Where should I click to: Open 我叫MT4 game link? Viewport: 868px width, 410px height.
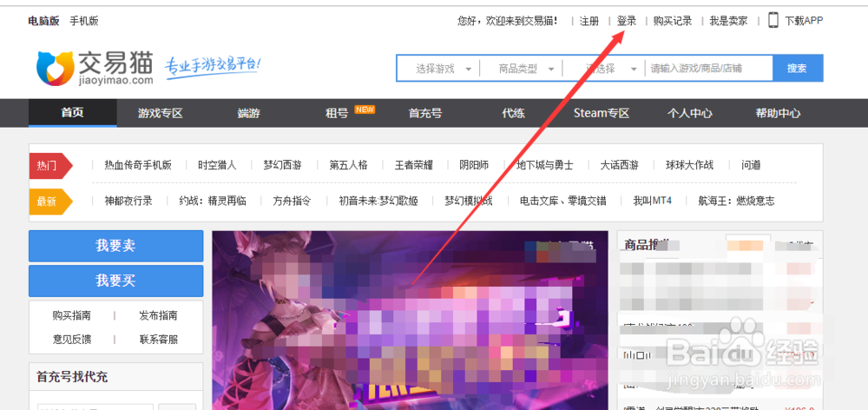pyautogui.click(x=653, y=201)
